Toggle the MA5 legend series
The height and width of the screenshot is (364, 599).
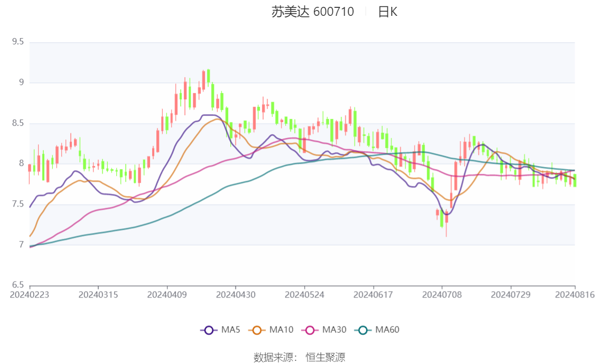[220, 330]
